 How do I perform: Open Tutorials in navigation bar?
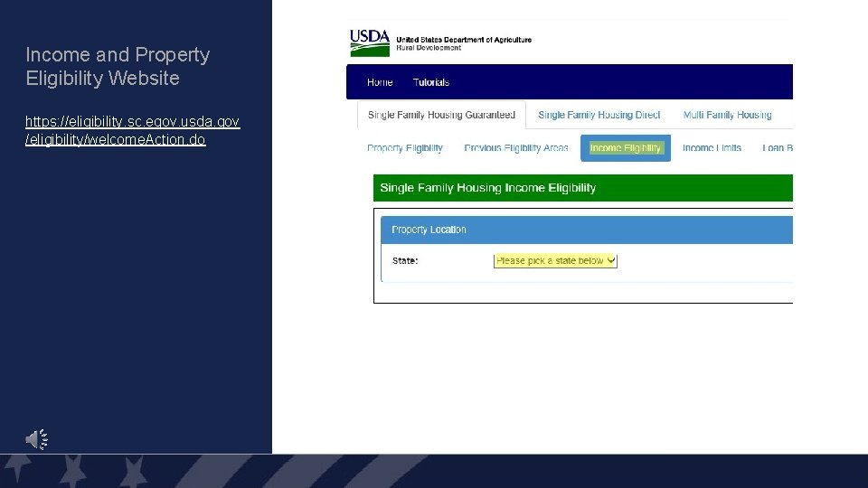pos(431,82)
